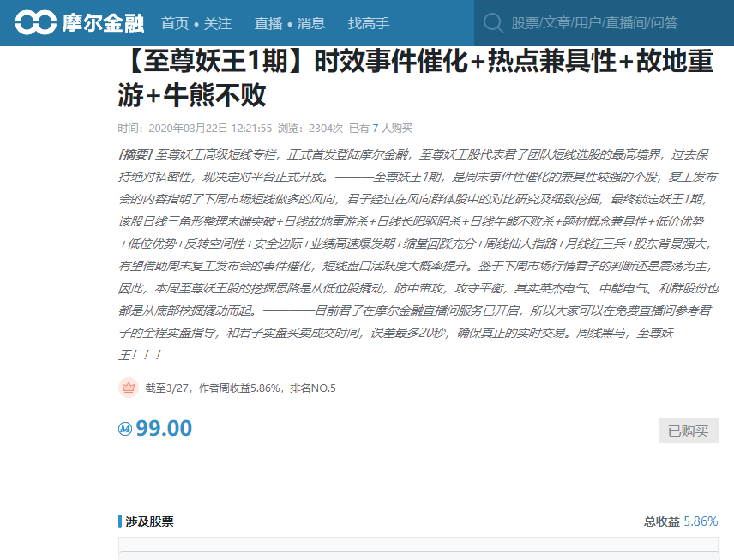The height and width of the screenshot is (560, 734).
Task: Click the crown ranking badge icon
Action: [x=129, y=388]
